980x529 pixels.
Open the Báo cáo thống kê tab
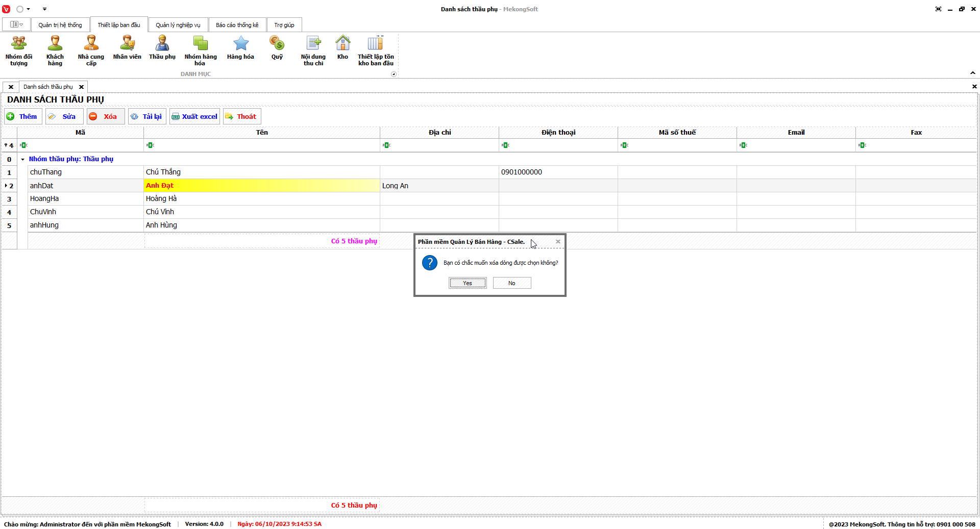237,25
